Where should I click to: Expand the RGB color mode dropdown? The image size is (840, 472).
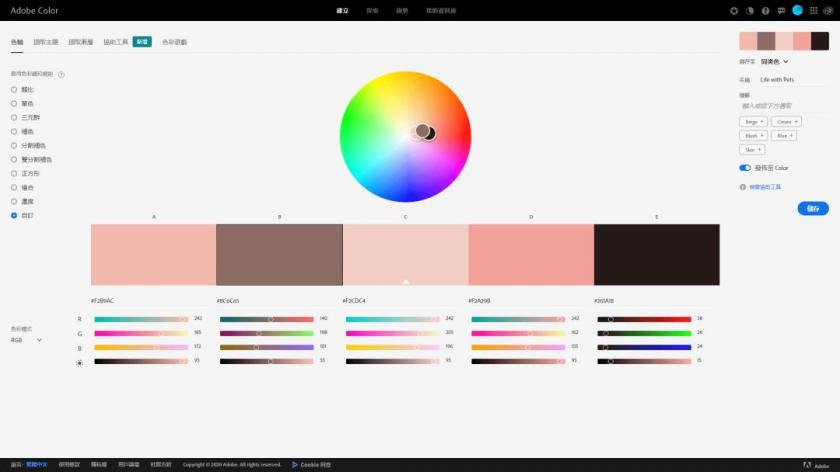pos(27,340)
